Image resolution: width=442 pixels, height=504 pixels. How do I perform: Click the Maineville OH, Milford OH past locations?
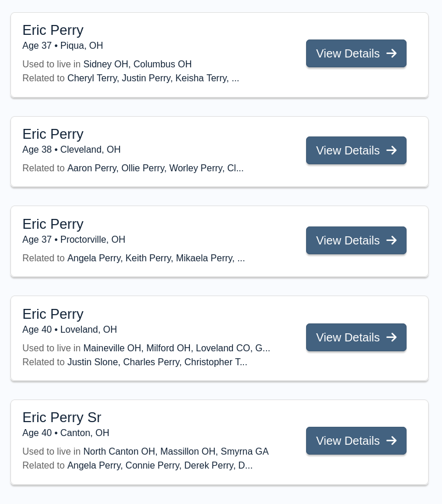177,348
